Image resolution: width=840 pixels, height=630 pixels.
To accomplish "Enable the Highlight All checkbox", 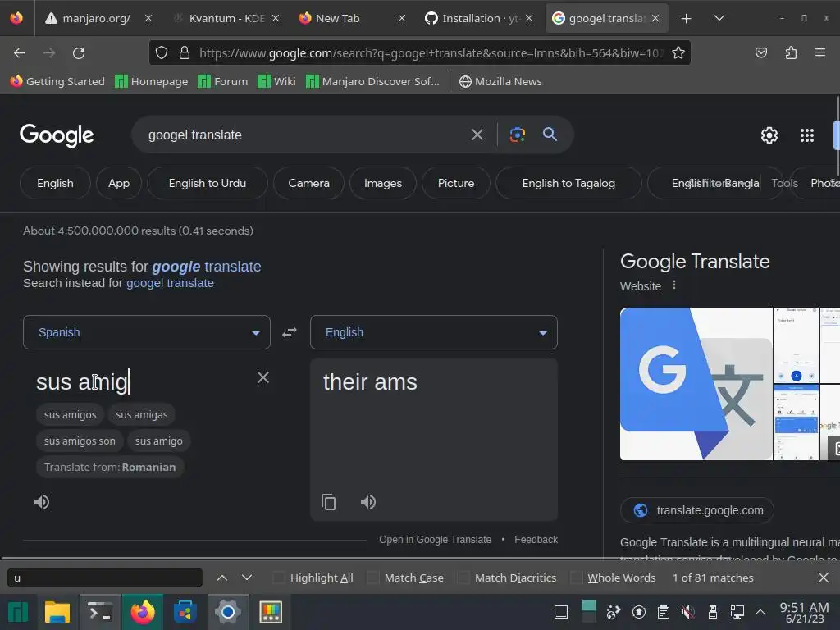I will click(278, 577).
